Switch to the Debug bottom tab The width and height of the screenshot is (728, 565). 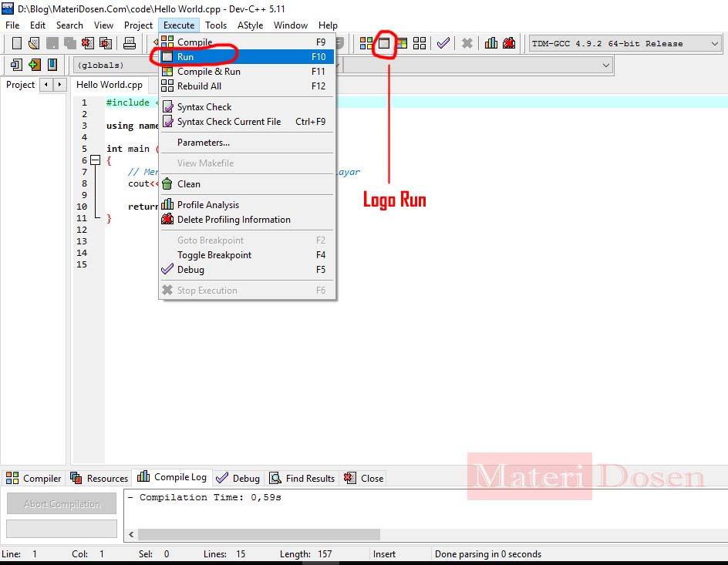238,478
